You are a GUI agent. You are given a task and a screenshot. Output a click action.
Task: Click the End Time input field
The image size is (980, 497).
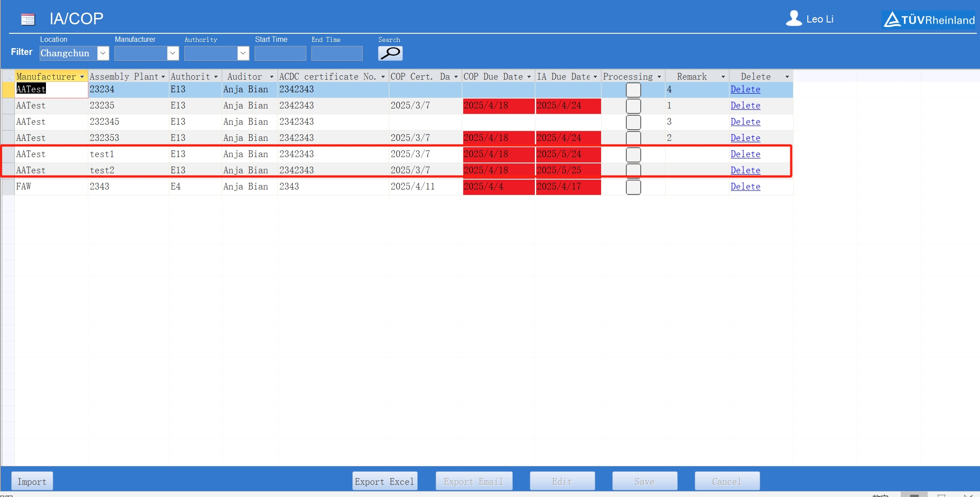click(x=337, y=53)
